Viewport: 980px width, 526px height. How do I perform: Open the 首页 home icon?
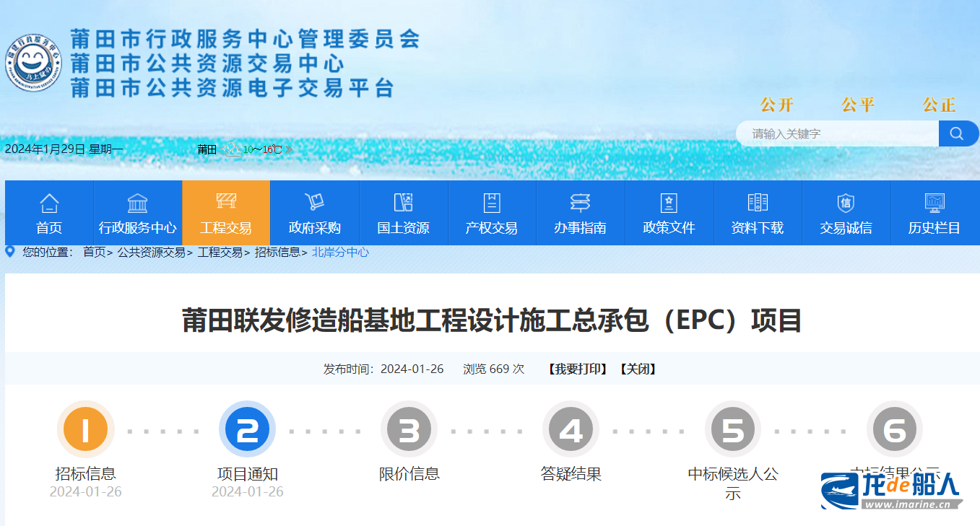tap(49, 203)
